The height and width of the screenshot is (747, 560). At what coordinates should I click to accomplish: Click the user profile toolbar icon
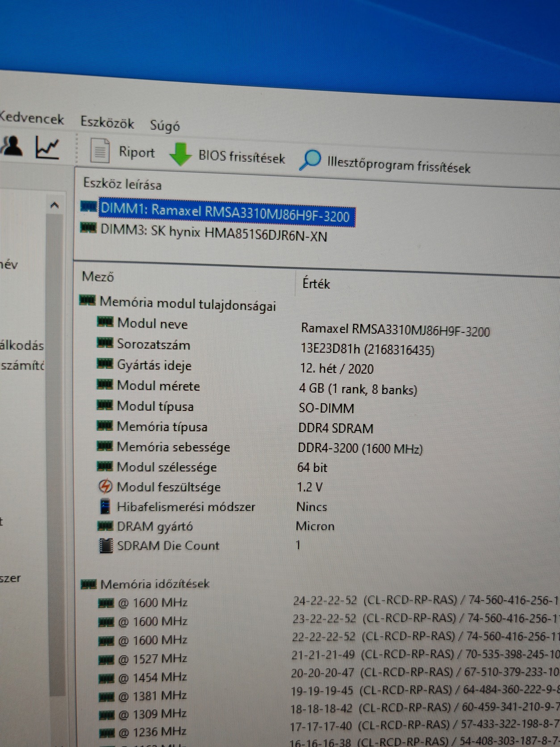(12, 145)
